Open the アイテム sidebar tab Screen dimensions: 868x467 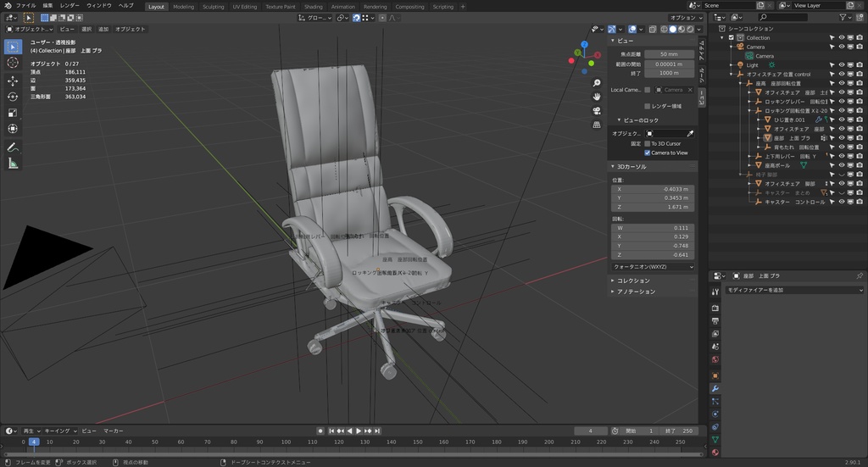(x=702, y=50)
